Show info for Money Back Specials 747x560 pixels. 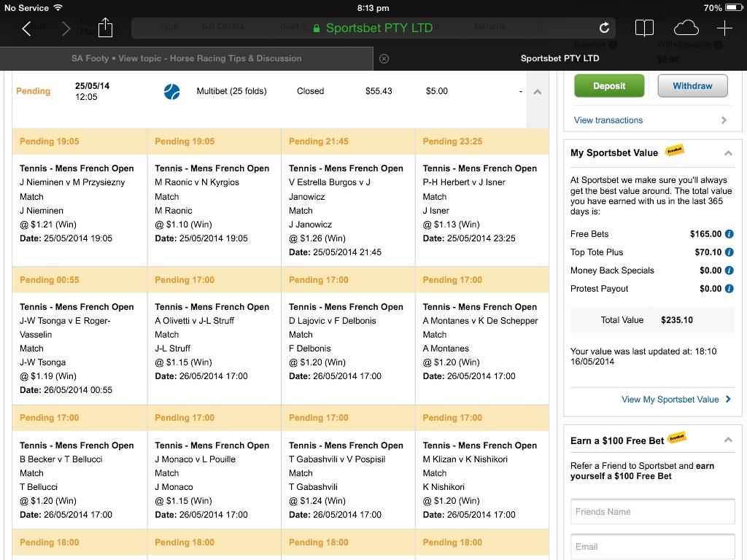729,271
